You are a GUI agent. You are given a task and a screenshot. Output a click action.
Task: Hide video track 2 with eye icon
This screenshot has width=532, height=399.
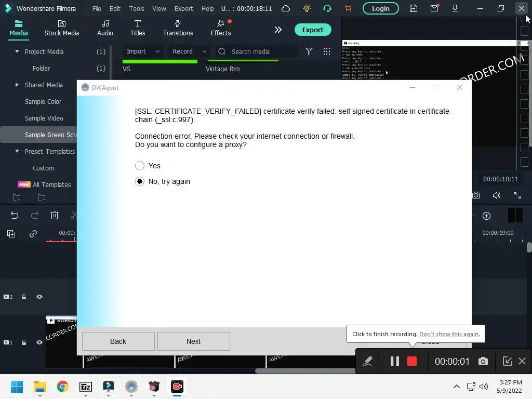point(39,297)
